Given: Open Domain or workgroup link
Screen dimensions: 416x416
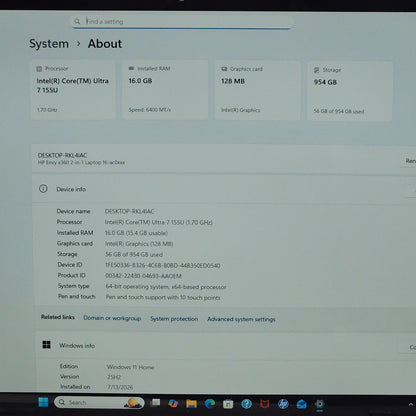Looking at the screenshot, I should 112,318.
